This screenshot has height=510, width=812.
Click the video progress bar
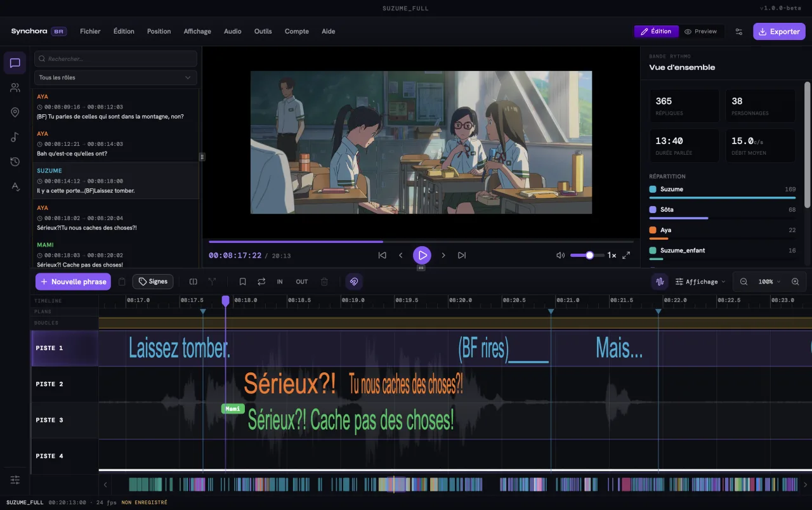pyautogui.click(x=421, y=242)
